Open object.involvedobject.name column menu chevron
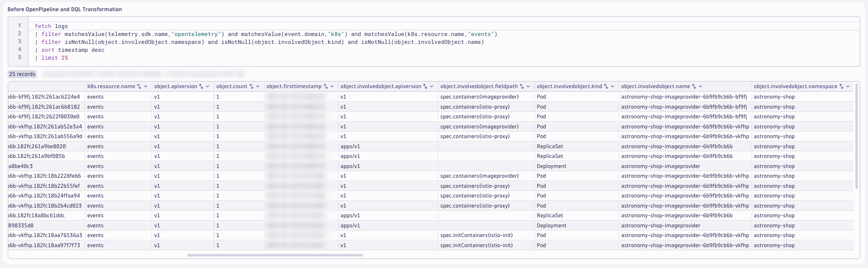 coord(700,86)
